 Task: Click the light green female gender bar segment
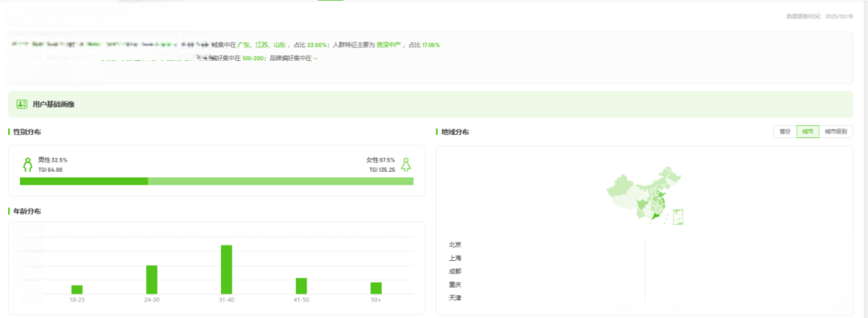280,181
